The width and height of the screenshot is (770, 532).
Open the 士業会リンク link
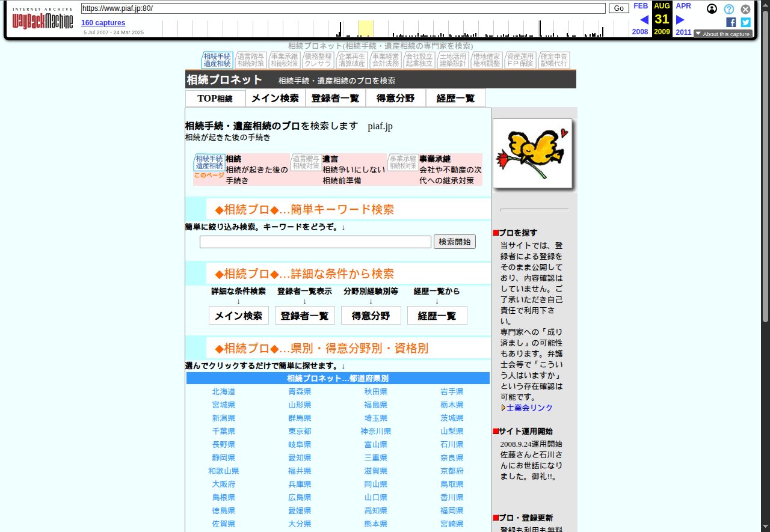529,408
